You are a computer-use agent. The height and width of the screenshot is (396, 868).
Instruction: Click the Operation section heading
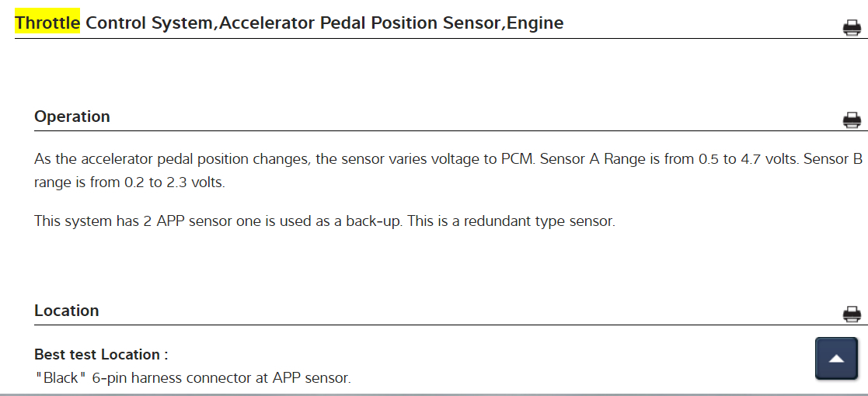click(72, 116)
